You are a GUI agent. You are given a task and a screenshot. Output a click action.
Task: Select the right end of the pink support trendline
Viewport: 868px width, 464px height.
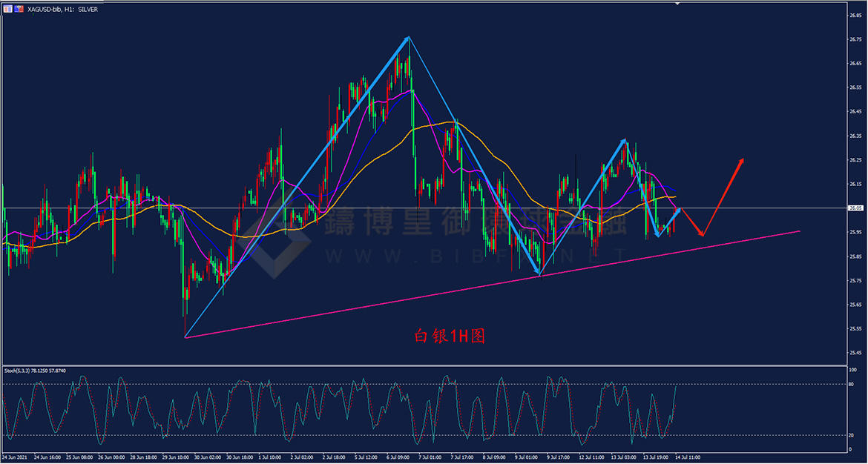point(799,231)
